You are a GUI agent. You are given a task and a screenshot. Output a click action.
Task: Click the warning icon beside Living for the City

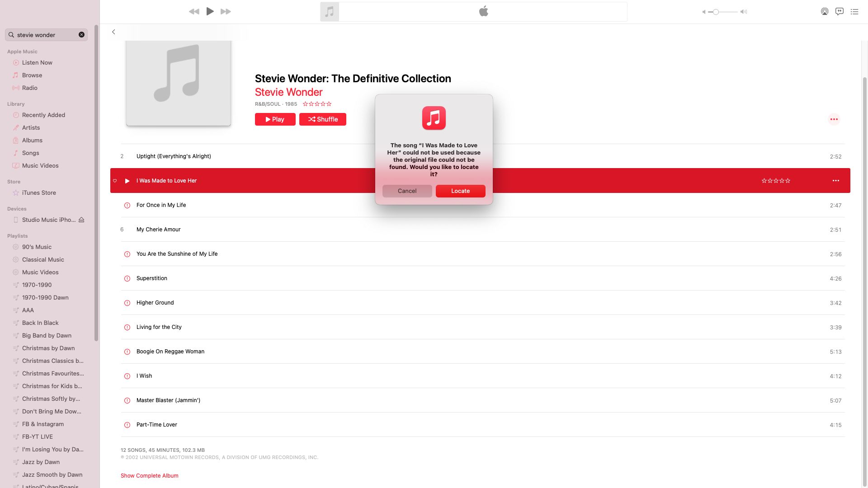click(127, 328)
